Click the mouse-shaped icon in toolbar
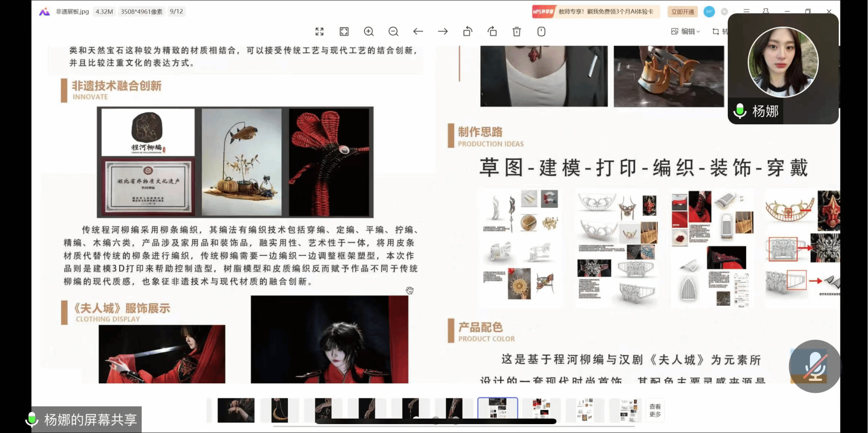This screenshot has width=868, height=433. point(541,31)
